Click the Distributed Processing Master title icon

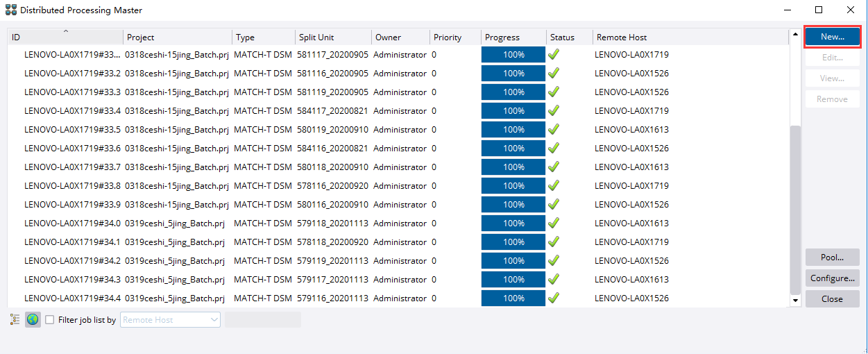click(x=10, y=10)
